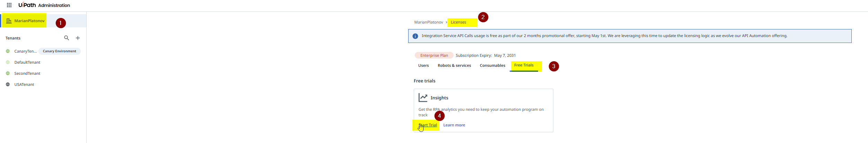Open the Users tab
Image resolution: width=868 pixels, height=143 pixels.
[423, 65]
